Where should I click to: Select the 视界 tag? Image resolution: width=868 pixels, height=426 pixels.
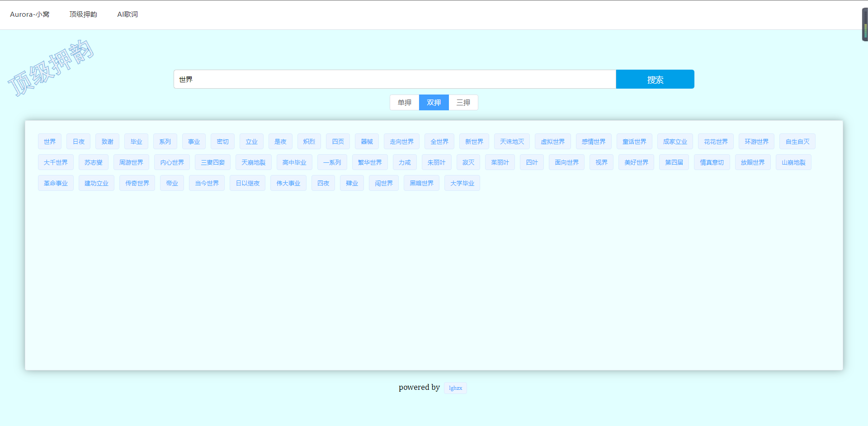pyautogui.click(x=602, y=162)
